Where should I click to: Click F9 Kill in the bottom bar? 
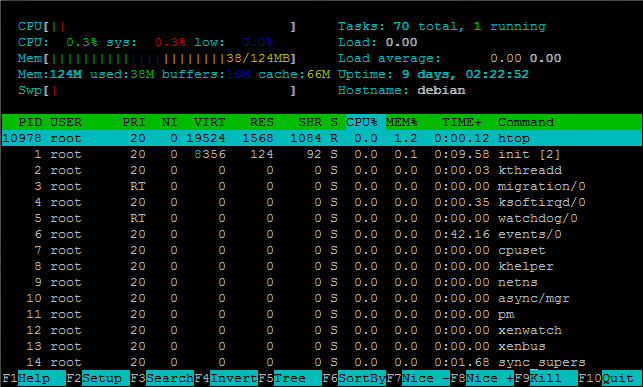[x=546, y=378]
